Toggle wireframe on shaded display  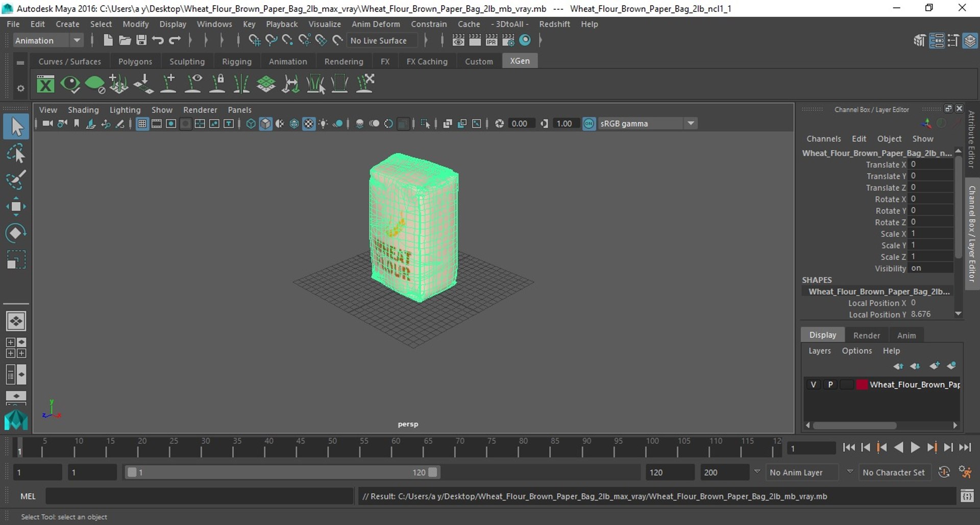(x=294, y=124)
